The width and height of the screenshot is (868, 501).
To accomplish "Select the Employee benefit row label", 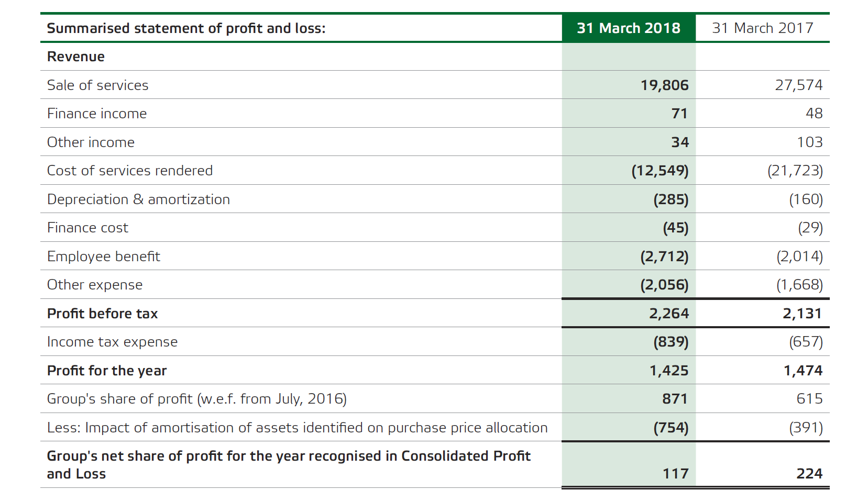I will coord(104,257).
